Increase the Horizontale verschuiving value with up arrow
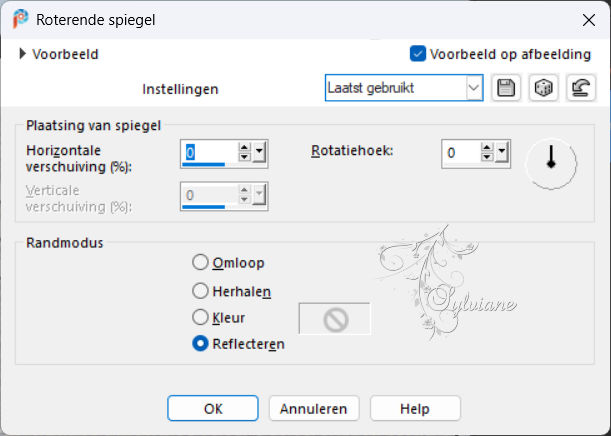Screen dimensions: 611x436 point(244,147)
